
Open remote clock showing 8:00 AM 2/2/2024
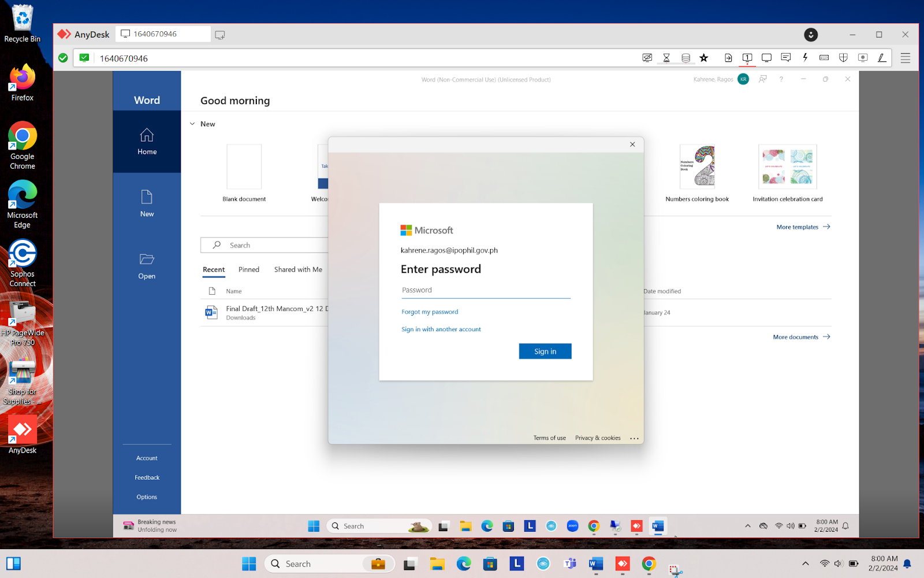click(826, 526)
